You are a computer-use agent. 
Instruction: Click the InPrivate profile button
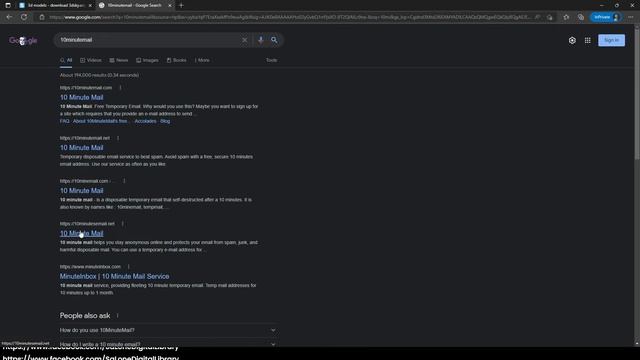pos(607,17)
